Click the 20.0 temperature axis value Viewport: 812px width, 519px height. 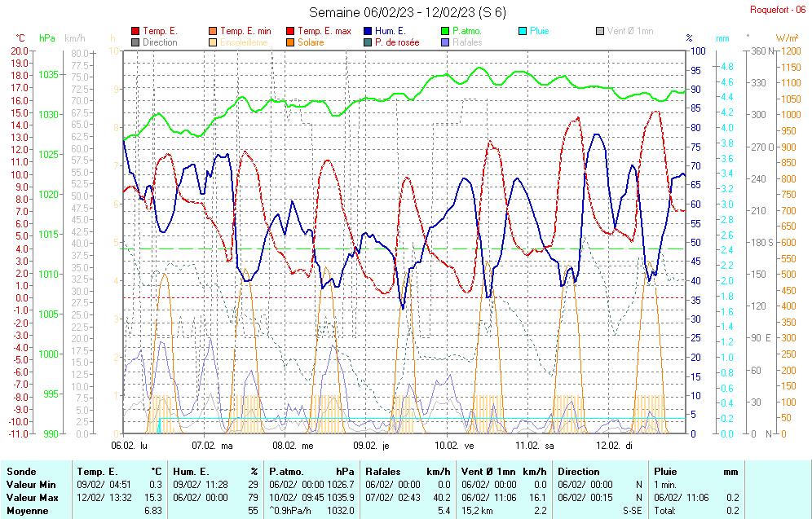[x=20, y=51]
